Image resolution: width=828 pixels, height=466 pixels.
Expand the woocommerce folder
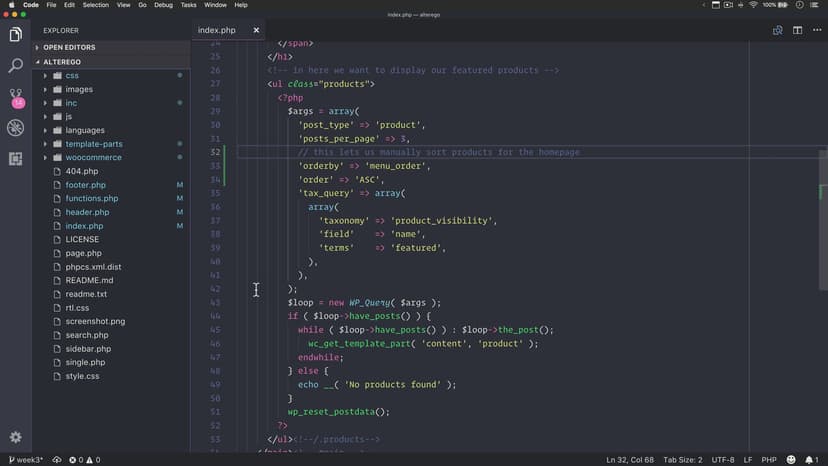(93, 158)
